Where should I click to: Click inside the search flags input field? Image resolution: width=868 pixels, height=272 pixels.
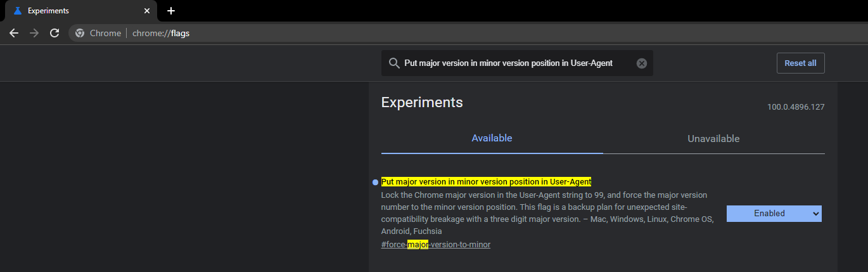pos(517,63)
